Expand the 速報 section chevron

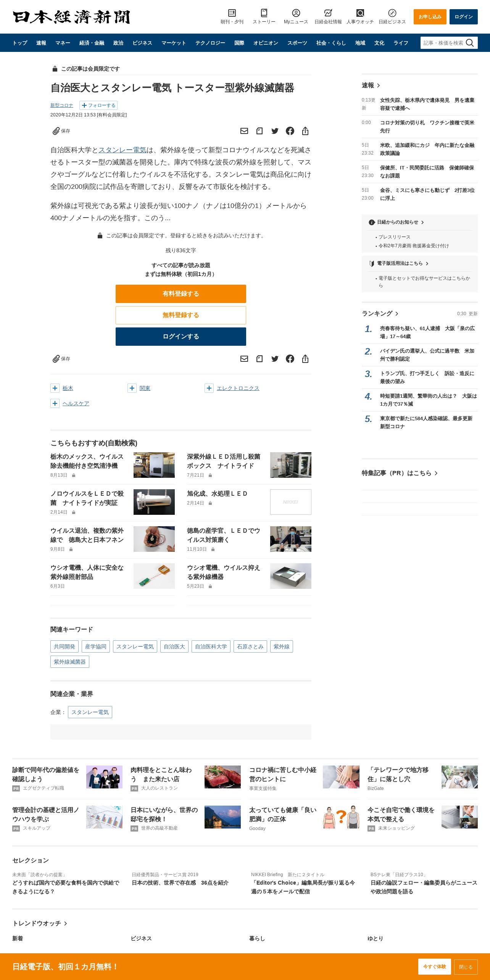(x=378, y=85)
